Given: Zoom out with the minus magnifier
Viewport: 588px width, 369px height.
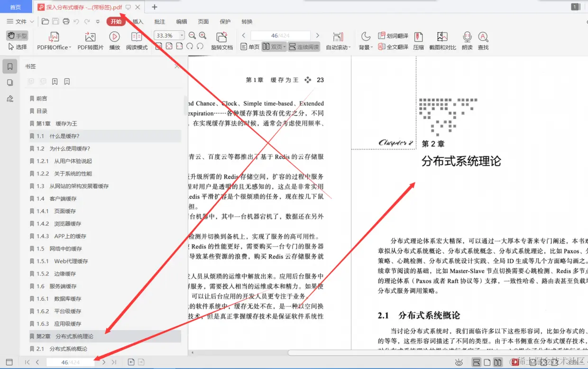Looking at the screenshot, I should point(192,36).
